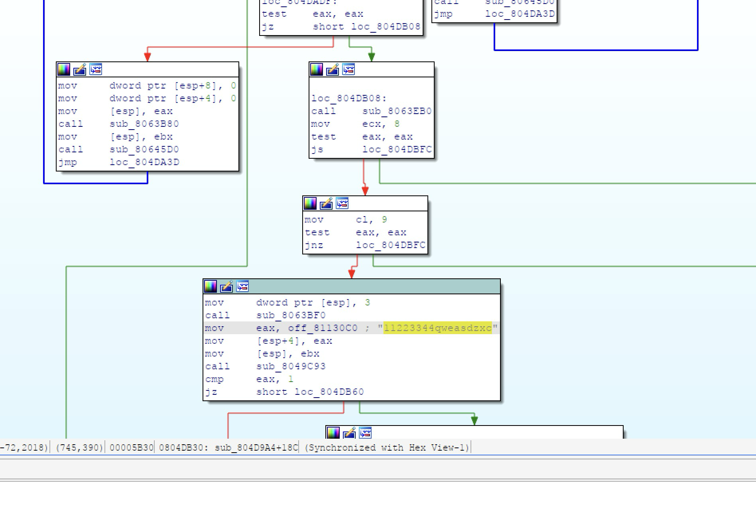Select line 'mov [esp+4], eax'
This screenshot has width=756, height=532.
tap(268, 341)
